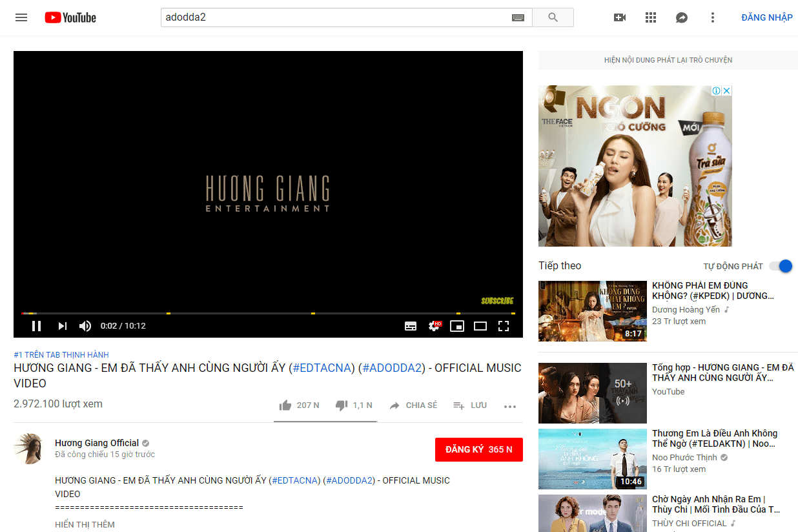
Task: Show chat replay HIỆN NỘI DUNG PHÁT LẠI
Action: (x=668, y=60)
